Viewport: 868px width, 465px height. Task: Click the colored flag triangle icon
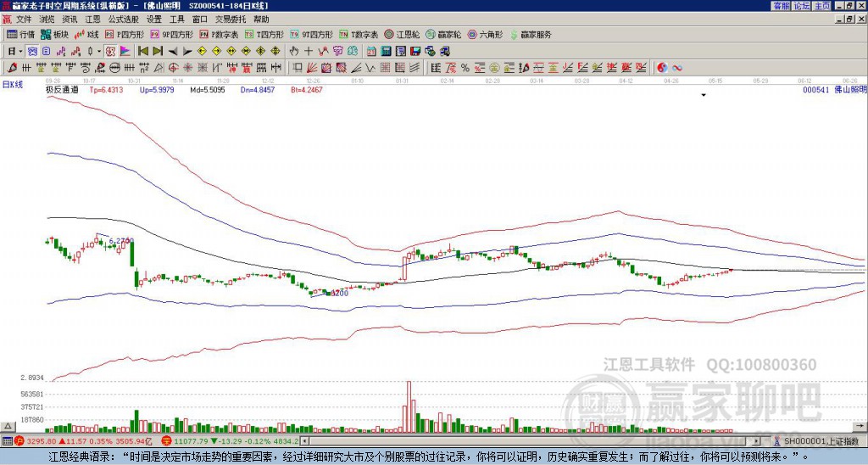[125, 52]
